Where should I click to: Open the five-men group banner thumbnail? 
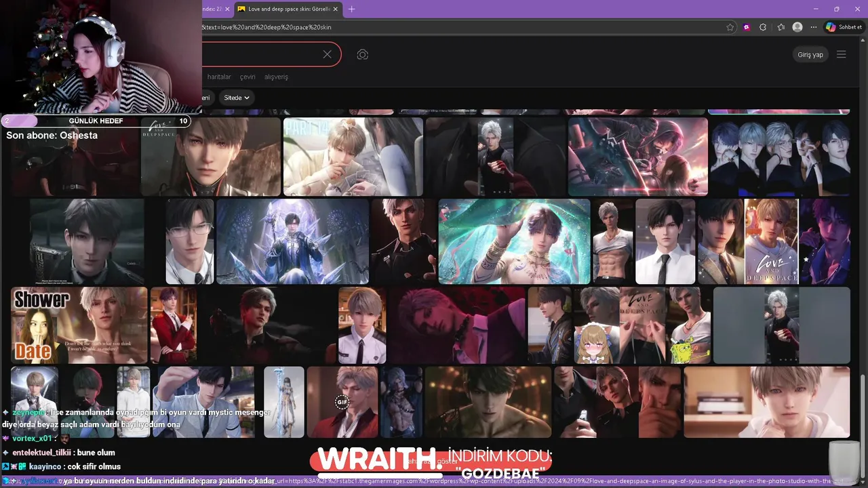coord(780,157)
